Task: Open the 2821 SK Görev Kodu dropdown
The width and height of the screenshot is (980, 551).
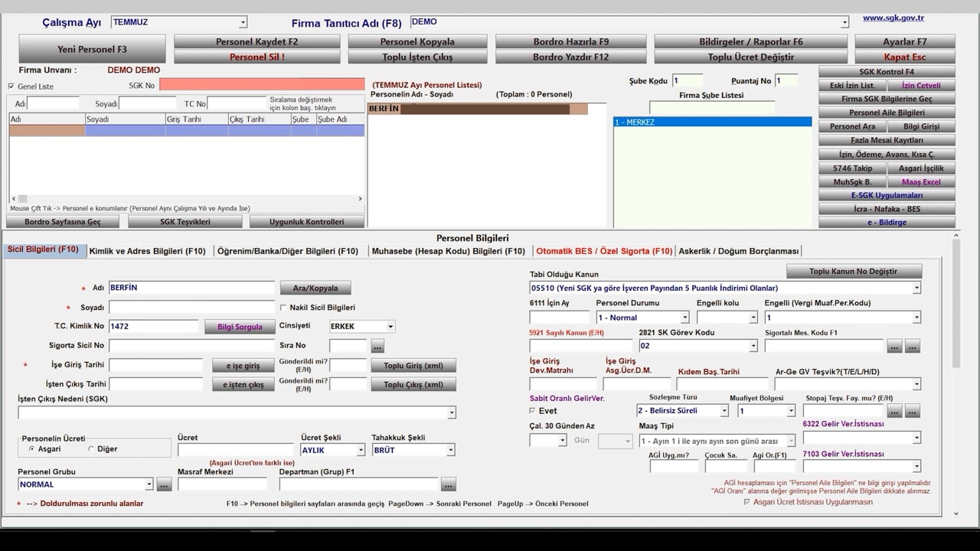Action: 754,346
